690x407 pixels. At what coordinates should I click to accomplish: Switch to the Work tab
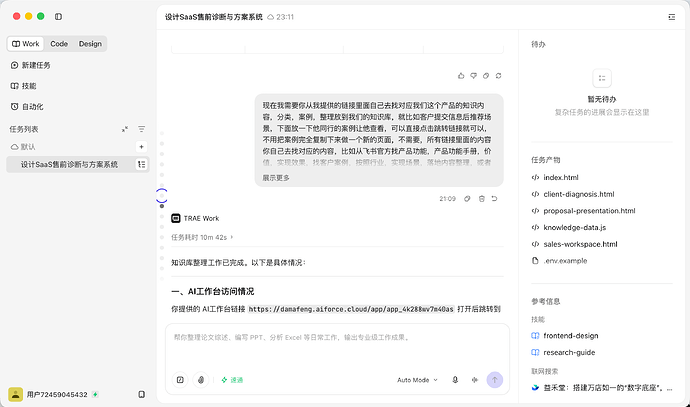(x=26, y=44)
